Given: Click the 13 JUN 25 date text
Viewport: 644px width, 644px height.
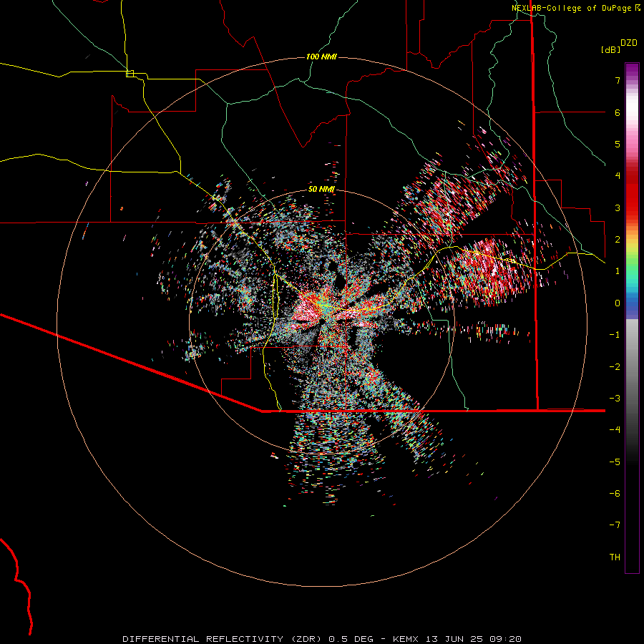Looking at the screenshot, I should (x=454, y=639).
